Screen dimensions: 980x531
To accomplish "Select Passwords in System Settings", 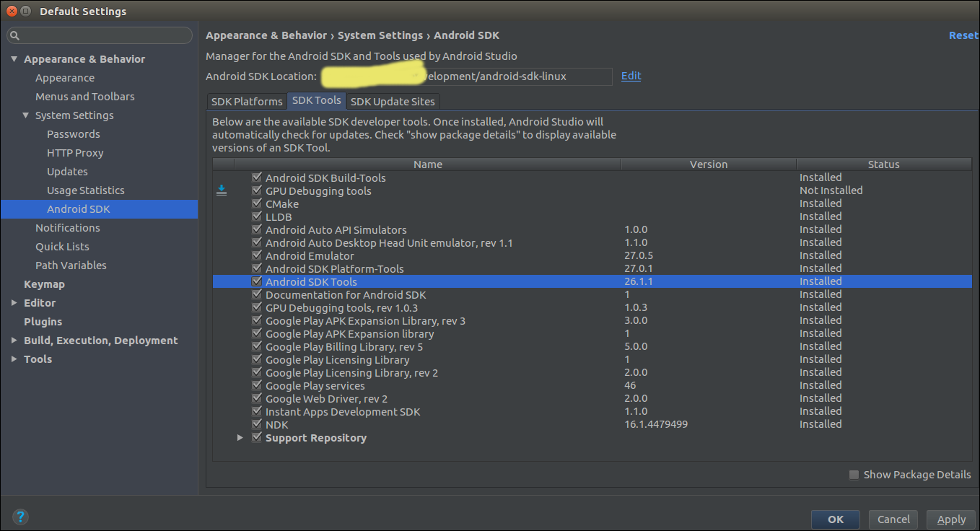I will click(x=74, y=134).
